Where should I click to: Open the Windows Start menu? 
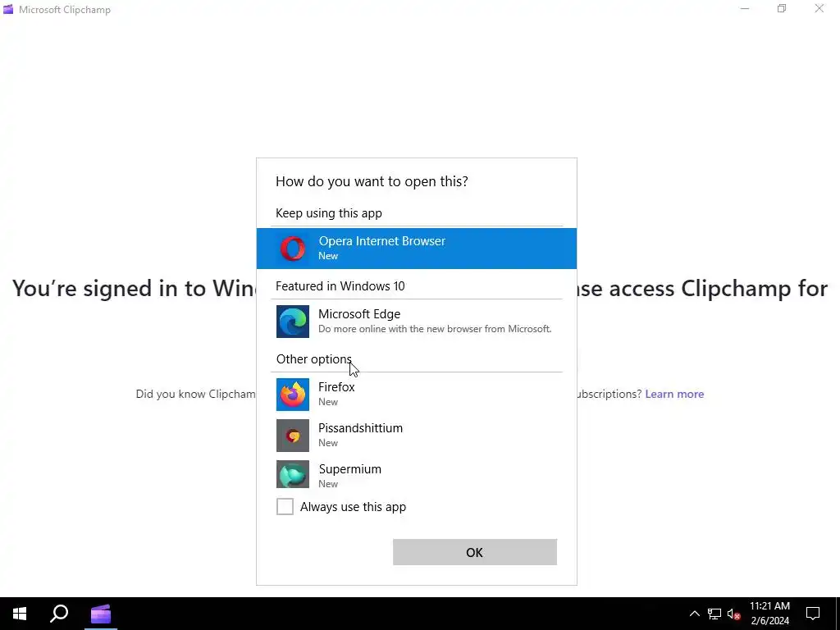point(20,614)
